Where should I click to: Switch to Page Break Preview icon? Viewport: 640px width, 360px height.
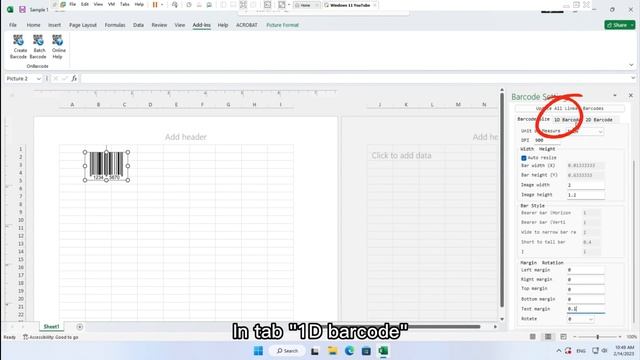[x=563, y=337]
